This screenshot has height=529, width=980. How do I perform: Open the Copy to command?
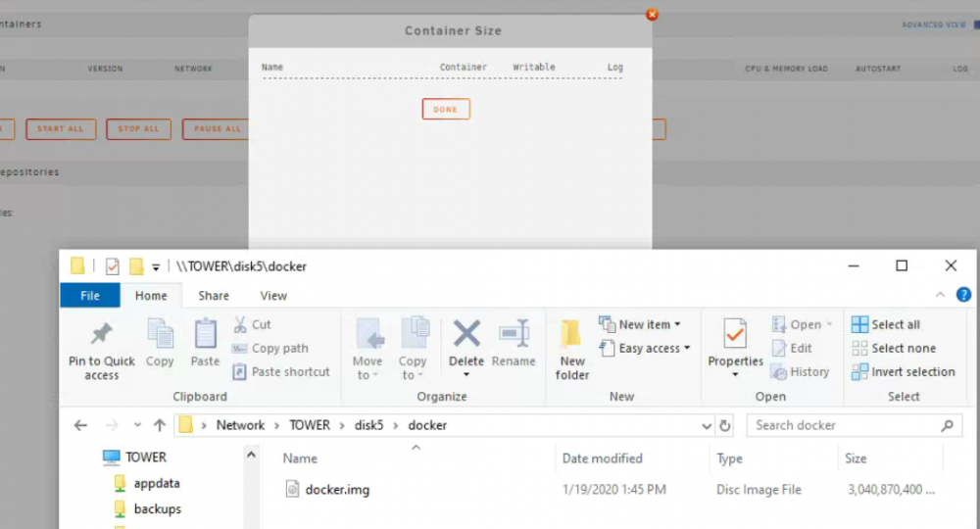coord(413,349)
